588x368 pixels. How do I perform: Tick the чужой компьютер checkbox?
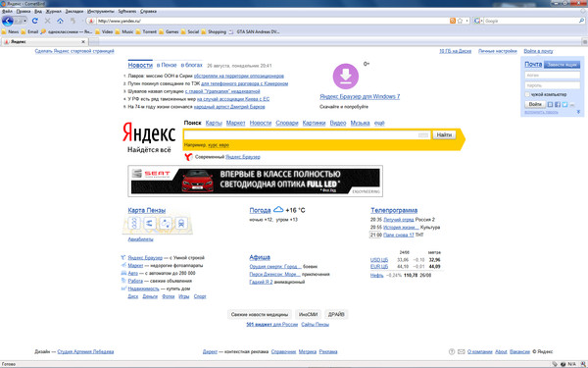click(x=527, y=94)
